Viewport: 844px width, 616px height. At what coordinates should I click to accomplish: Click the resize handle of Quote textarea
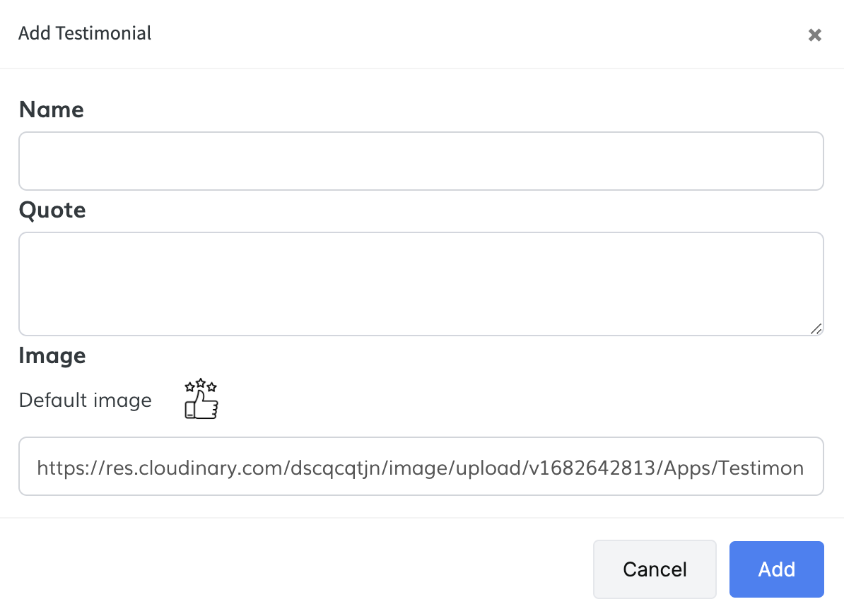click(x=816, y=328)
